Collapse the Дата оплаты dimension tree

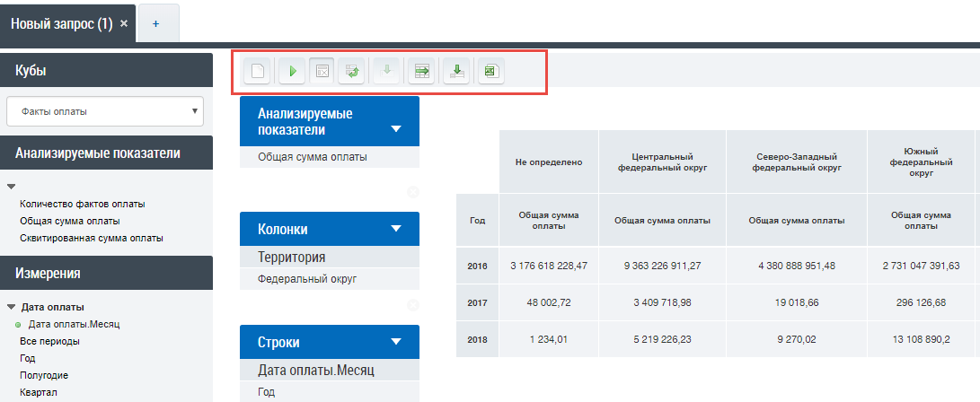(10, 307)
